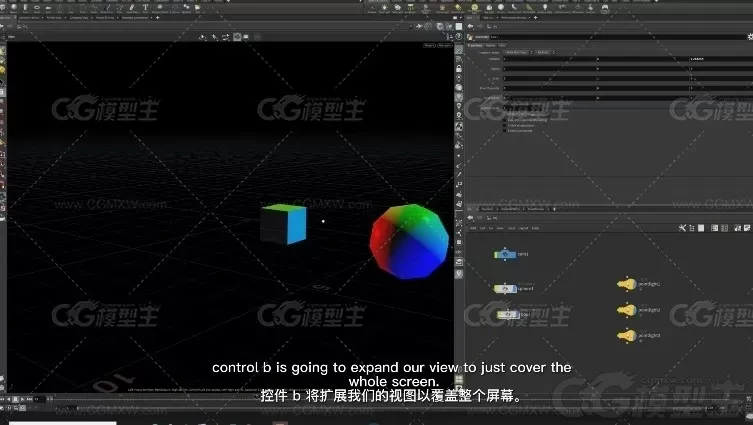Switch to the Render View pane tab
This screenshot has height=425, width=753.
53,17
